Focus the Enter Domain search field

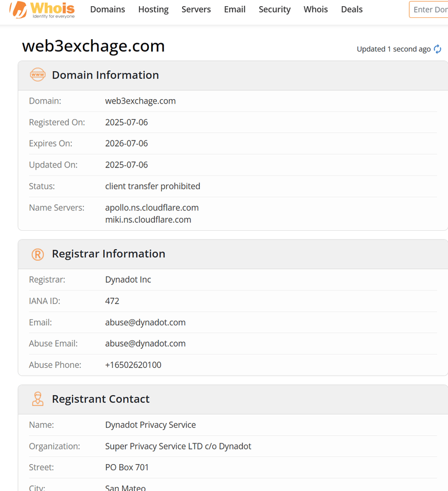coord(428,10)
